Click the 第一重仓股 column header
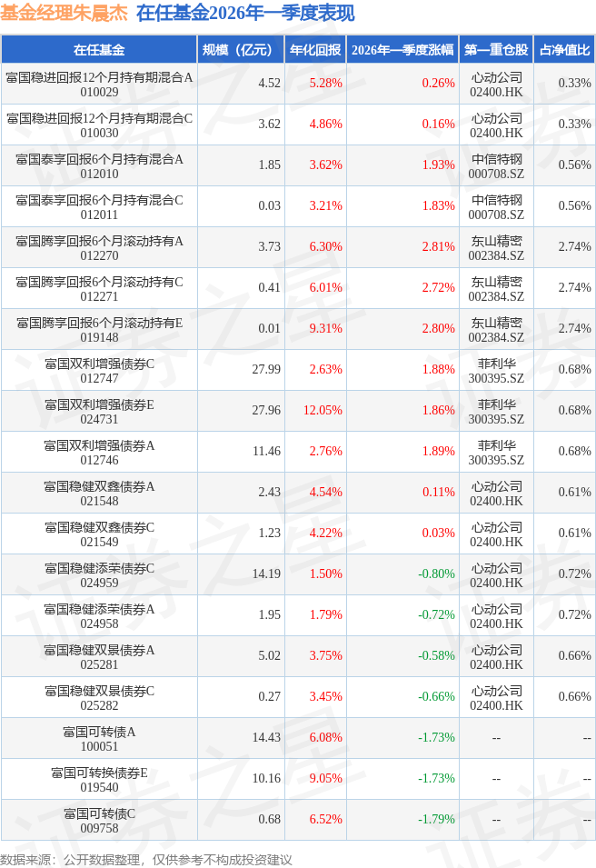The image size is (596, 868). [496, 50]
